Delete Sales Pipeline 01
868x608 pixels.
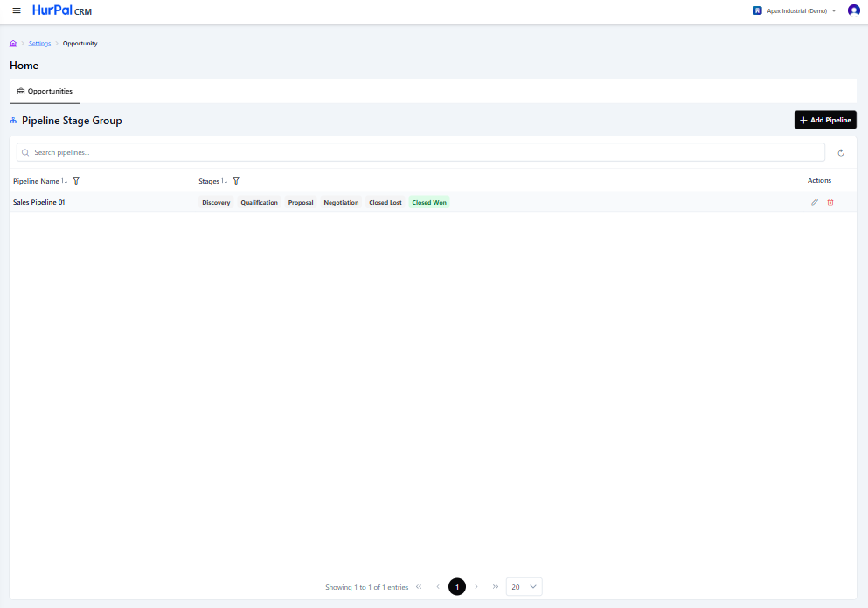(830, 202)
